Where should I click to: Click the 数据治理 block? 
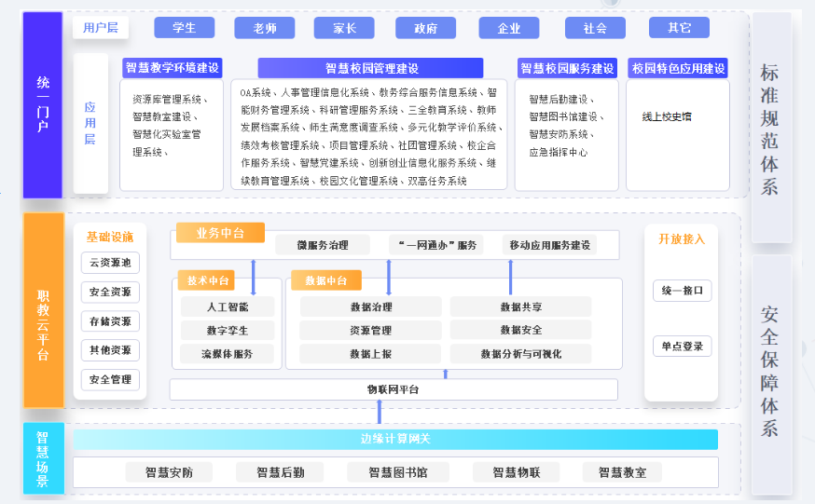click(x=370, y=306)
